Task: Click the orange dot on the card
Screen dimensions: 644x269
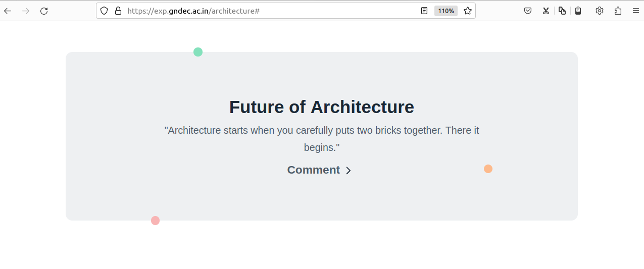Action: tap(488, 169)
